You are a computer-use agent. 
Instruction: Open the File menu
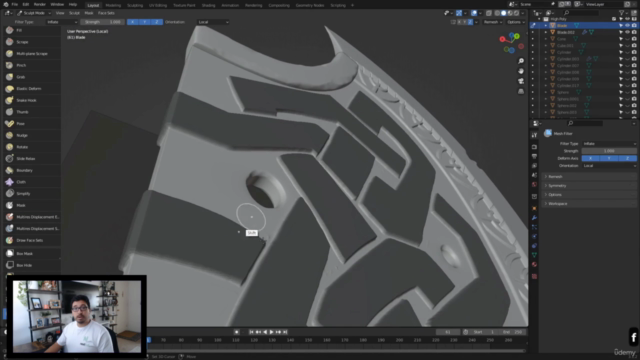pyautogui.click(x=15, y=4)
